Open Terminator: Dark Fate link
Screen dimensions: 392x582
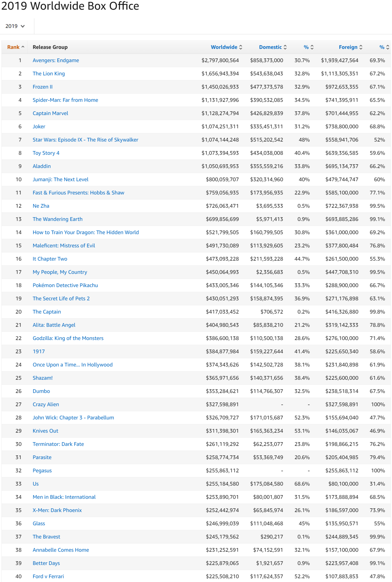tap(58, 444)
